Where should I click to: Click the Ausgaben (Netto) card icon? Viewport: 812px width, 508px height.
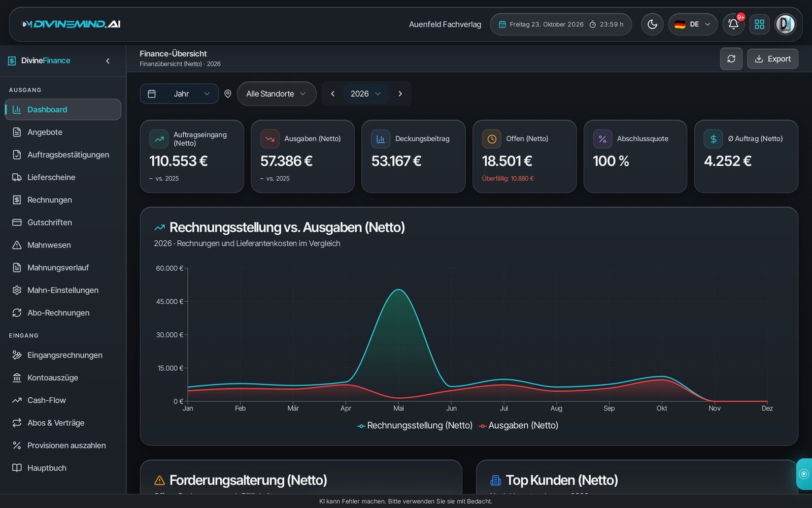(270, 139)
